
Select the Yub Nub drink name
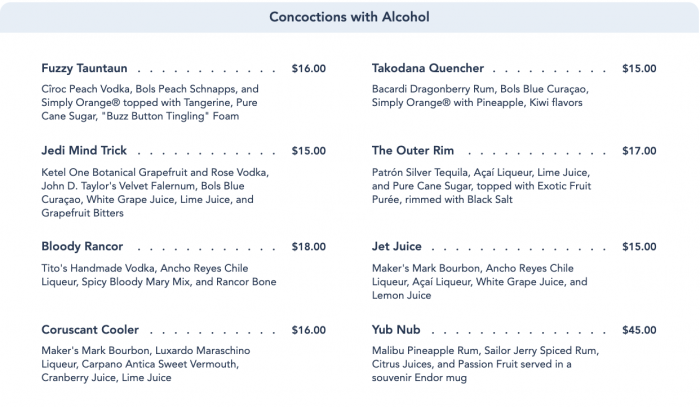pyautogui.click(x=396, y=330)
